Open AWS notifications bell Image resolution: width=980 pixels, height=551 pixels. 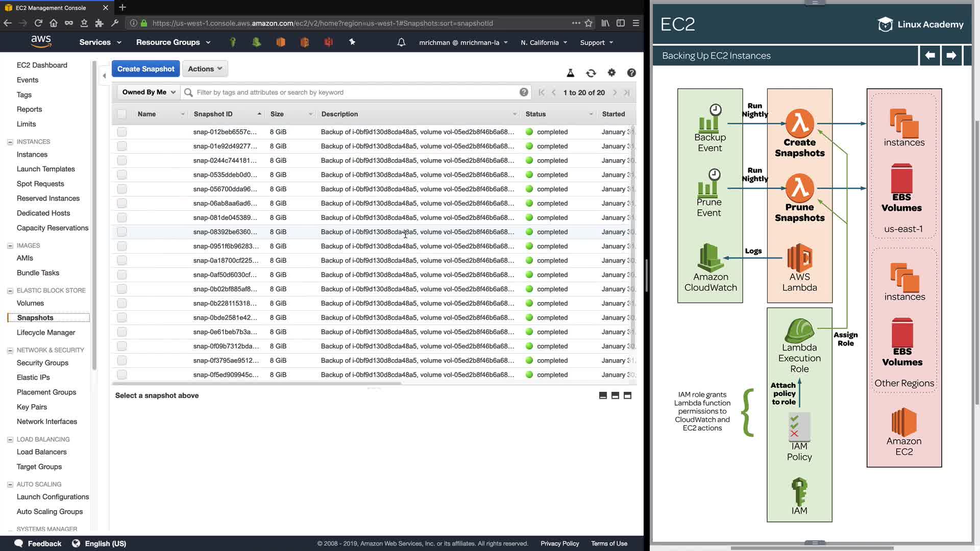[401, 42]
